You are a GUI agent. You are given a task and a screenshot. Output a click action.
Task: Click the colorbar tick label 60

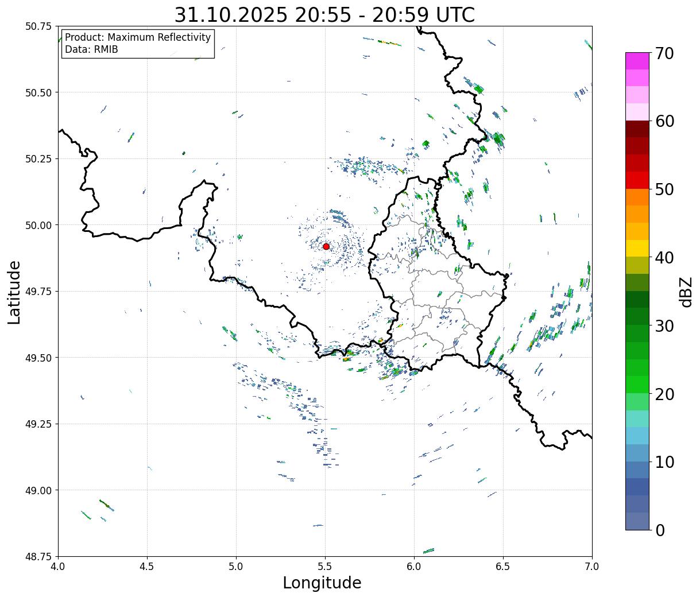(x=664, y=121)
